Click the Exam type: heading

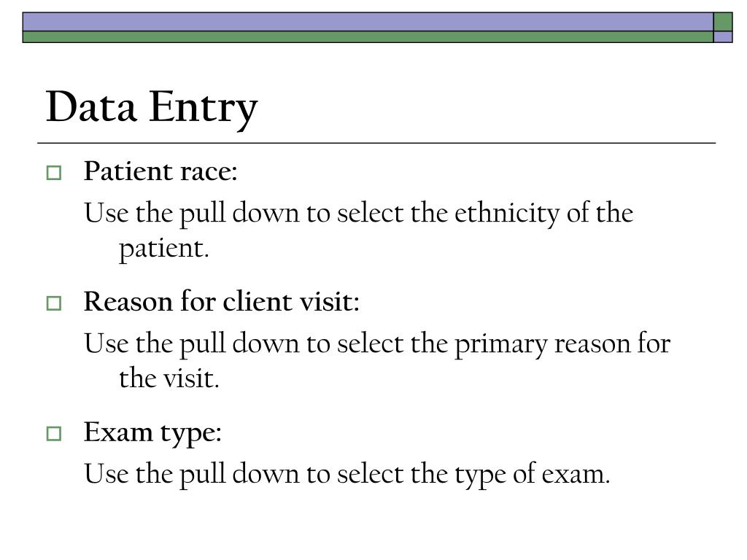coord(152,433)
